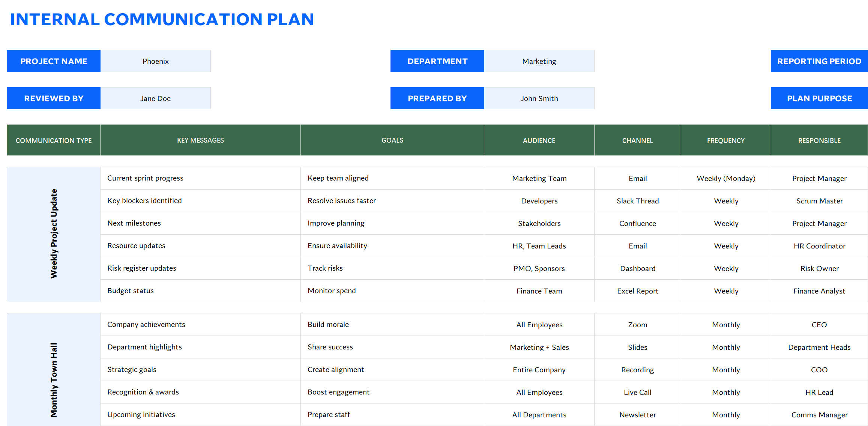
Task: Select the Resource updates cell
Action: point(201,246)
